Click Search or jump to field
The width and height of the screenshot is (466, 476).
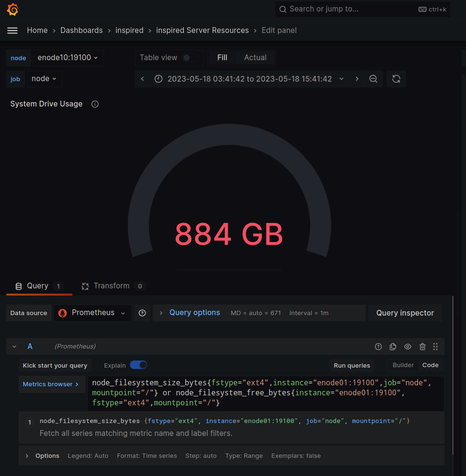coord(362,10)
